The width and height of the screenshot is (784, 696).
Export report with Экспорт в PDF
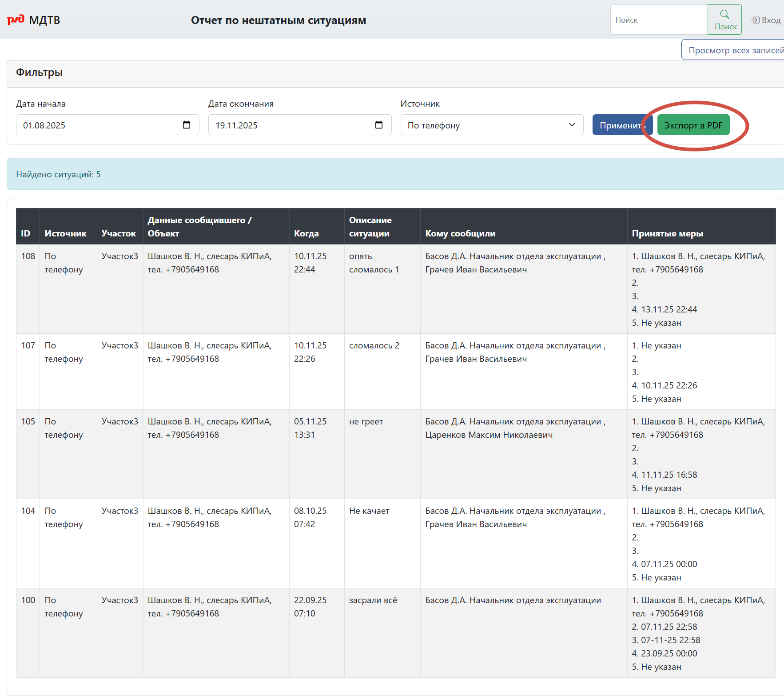[693, 125]
